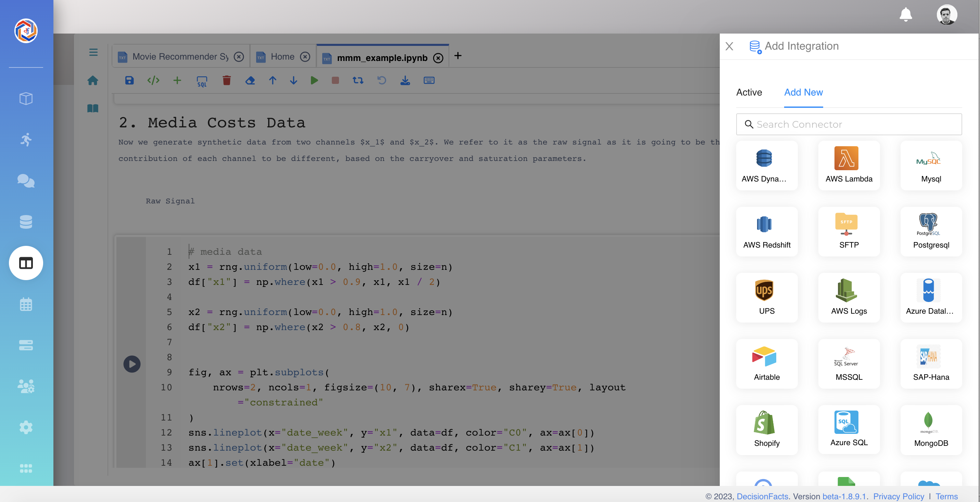Image resolution: width=980 pixels, height=502 pixels.
Task: Open notifications bell icon
Action: pos(905,15)
